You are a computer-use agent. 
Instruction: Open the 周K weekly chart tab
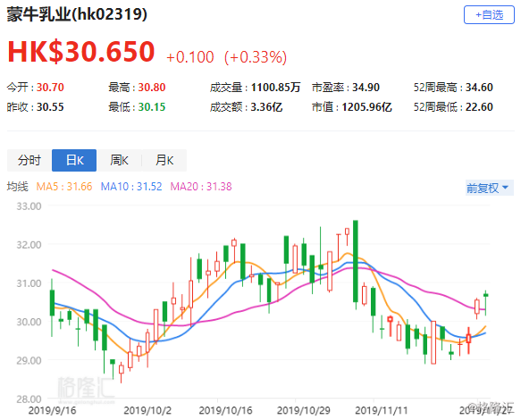(119, 161)
